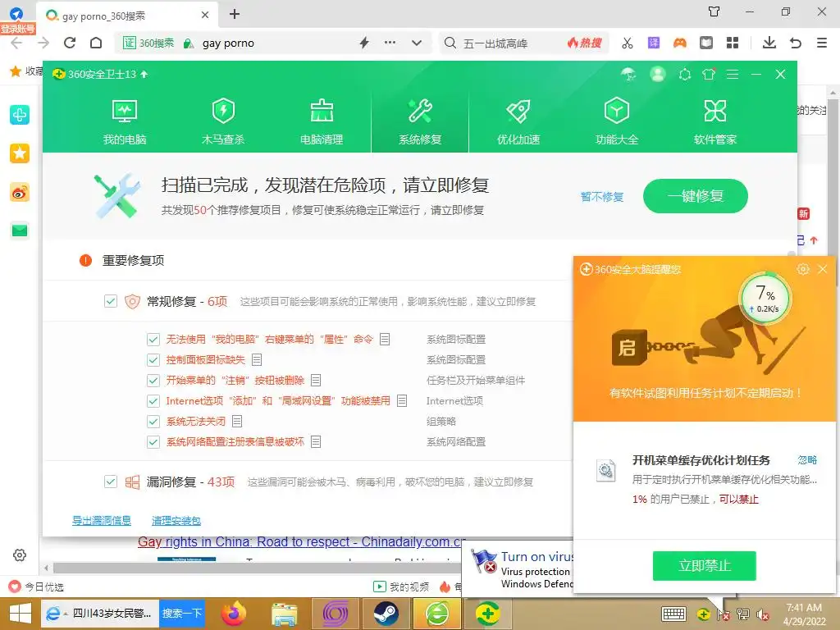Uncheck 无法使用我的电脑右键菜单属性命令 item
Image resolution: width=840 pixels, height=630 pixels.
coord(153,339)
